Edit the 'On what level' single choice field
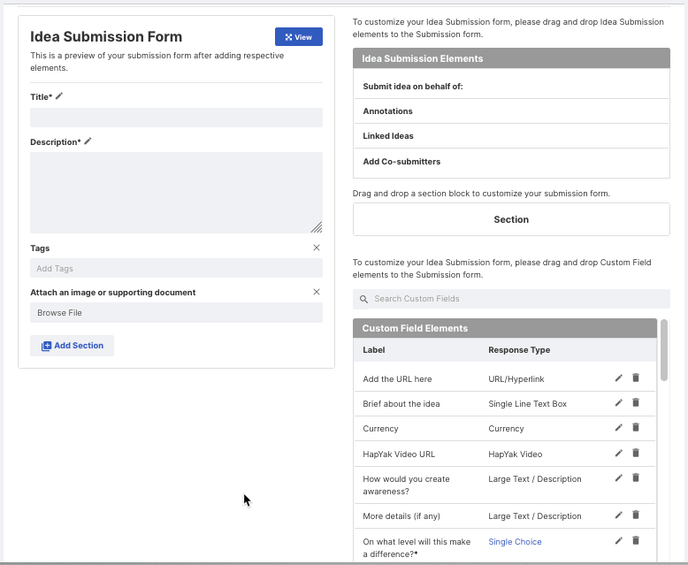 [x=619, y=541]
